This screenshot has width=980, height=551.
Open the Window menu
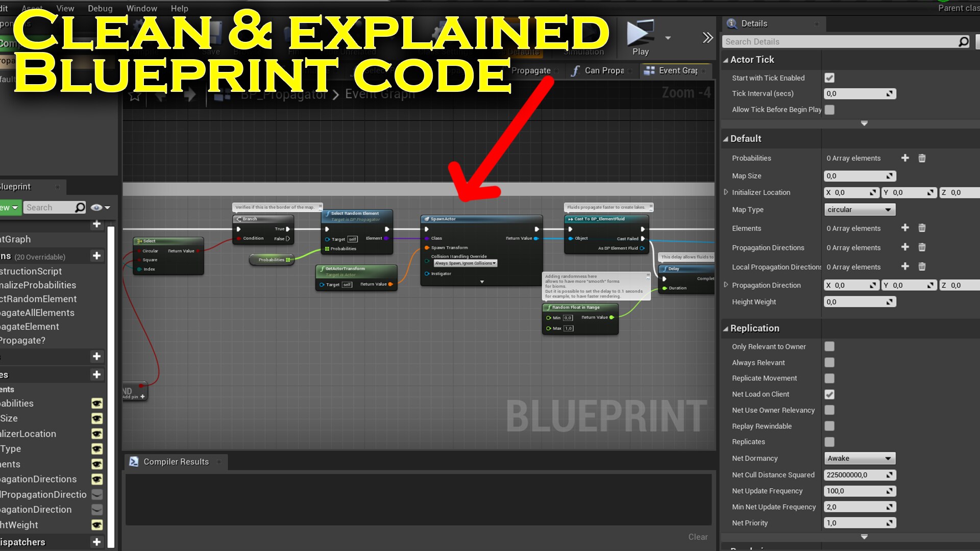[141, 8]
